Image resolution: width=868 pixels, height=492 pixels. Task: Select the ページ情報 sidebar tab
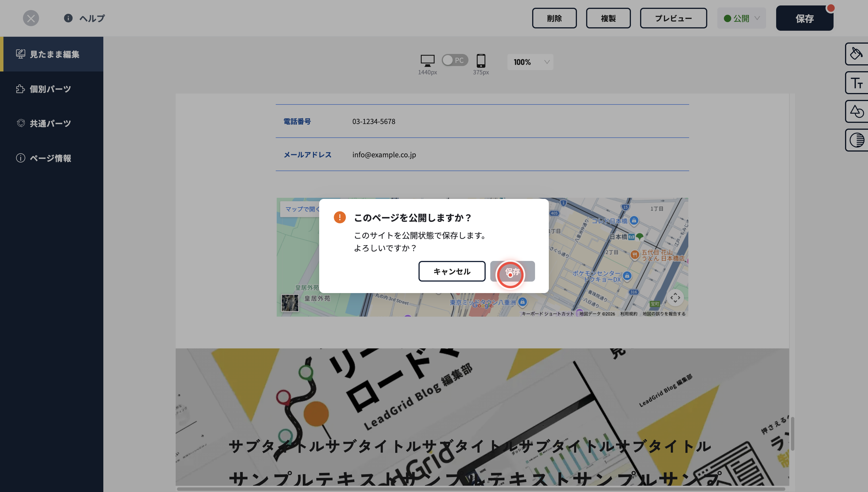point(52,158)
